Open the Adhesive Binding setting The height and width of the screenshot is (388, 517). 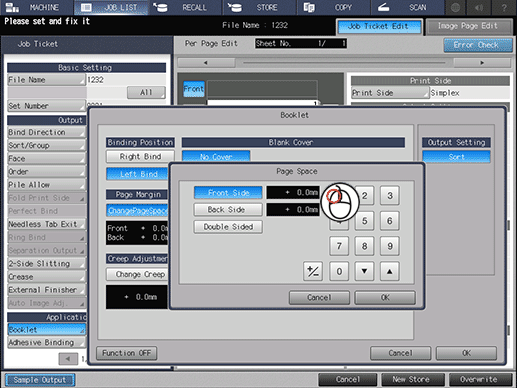point(46,343)
